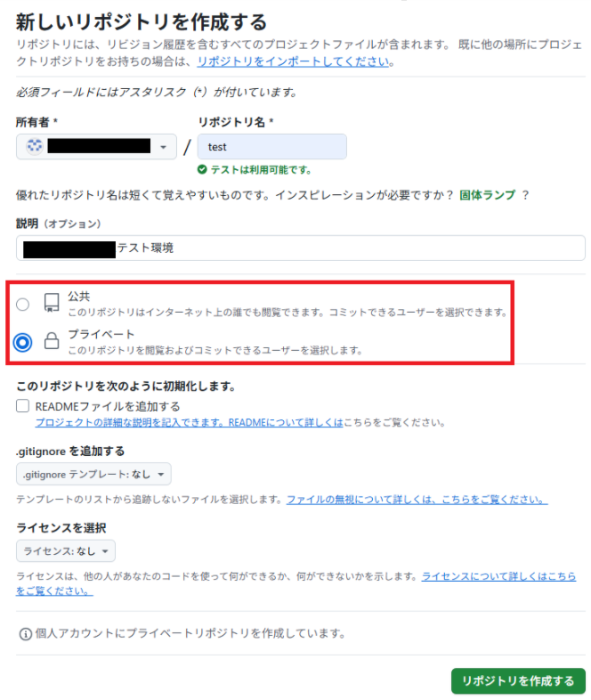Viewport: 591px width, 700px height.
Task: Click the green availability checkmark icon
Action: [x=202, y=169]
